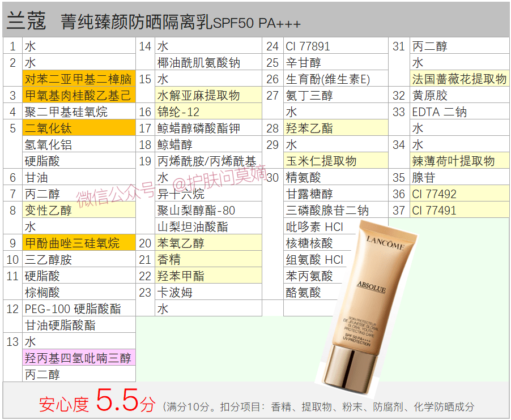The height and width of the screenshot is (420, 511).
Task: Select the cell 核糖核酸
Action: coord(318,243)
